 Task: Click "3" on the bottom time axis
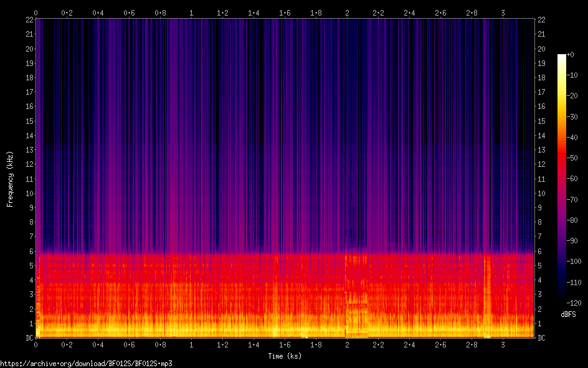(503, 344)
